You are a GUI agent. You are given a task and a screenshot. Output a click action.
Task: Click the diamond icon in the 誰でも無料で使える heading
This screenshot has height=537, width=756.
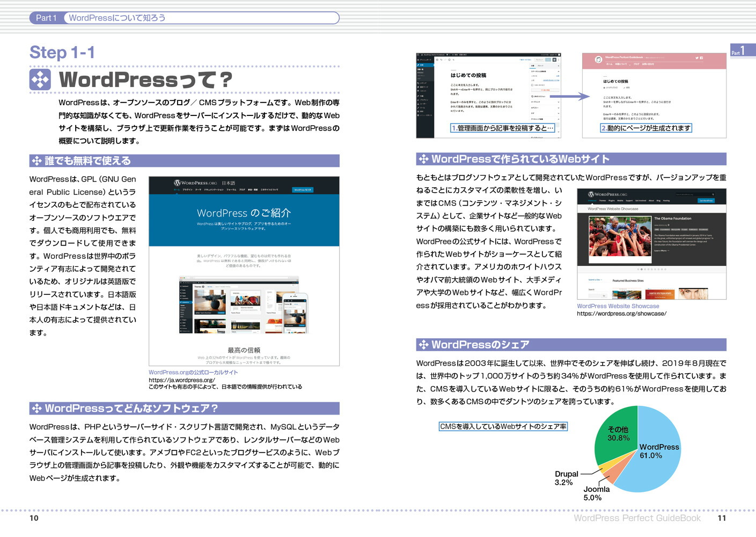tap(36, 161)
